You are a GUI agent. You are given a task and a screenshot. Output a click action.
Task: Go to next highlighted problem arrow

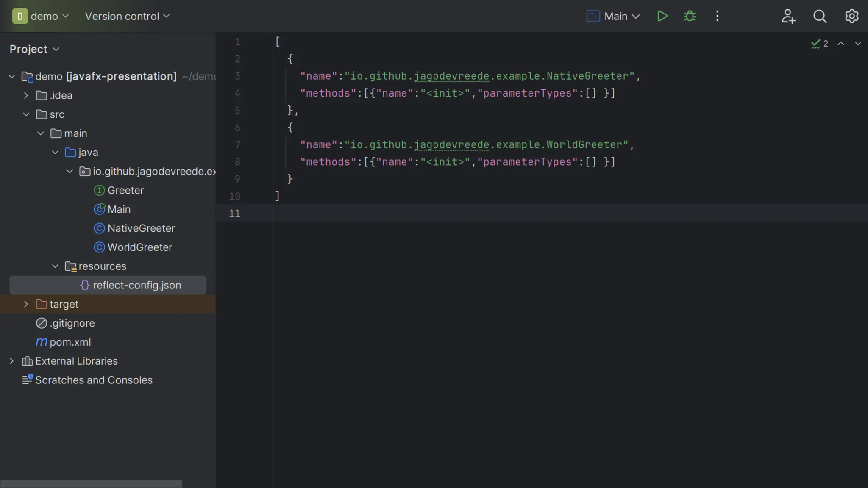coord(858,44)
